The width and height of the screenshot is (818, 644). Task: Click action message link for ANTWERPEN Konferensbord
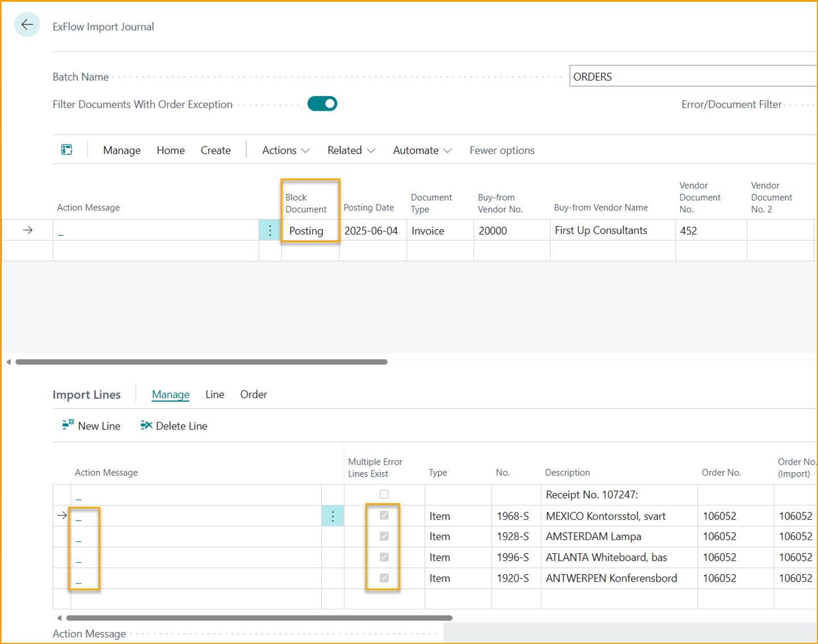[x=79, y=580]
